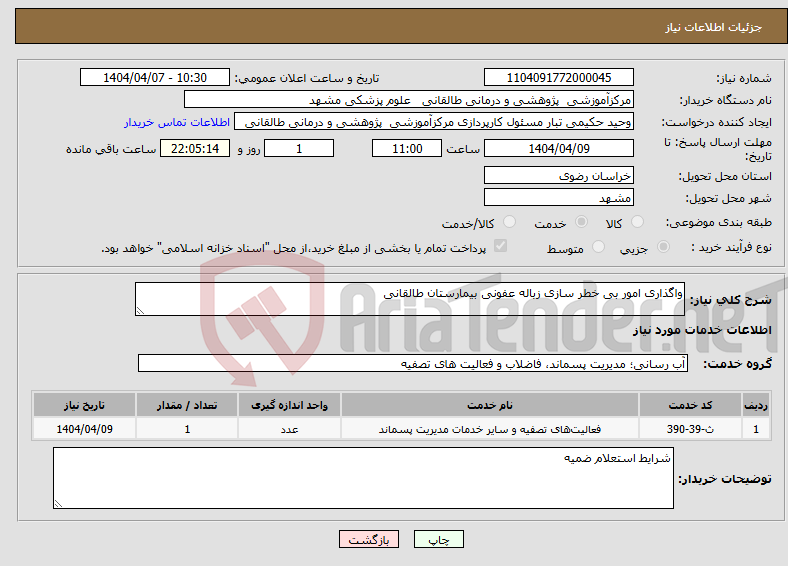Screen dimensions: 788x566
Task: Click the بازگشت (back) button
Action: click(369, 539)
